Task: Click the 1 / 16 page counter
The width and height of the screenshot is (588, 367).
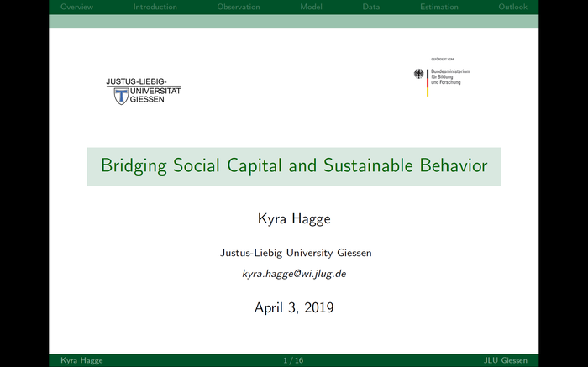Action: point(294,360)
